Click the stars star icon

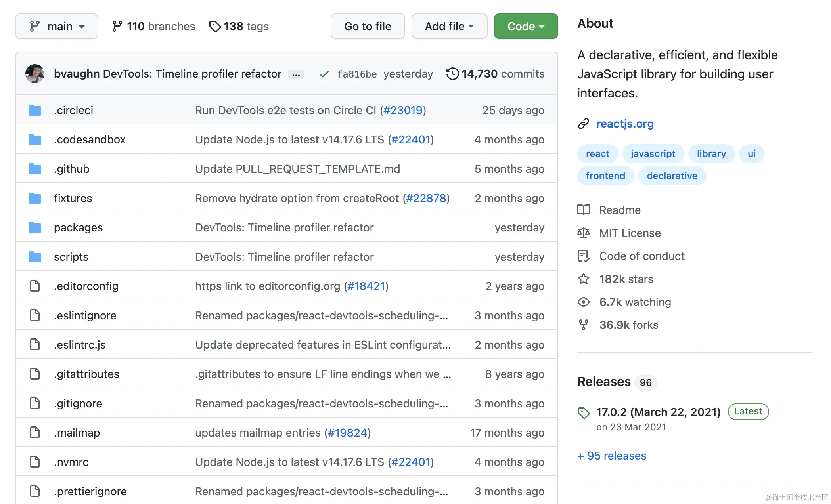tap(584, 279)
